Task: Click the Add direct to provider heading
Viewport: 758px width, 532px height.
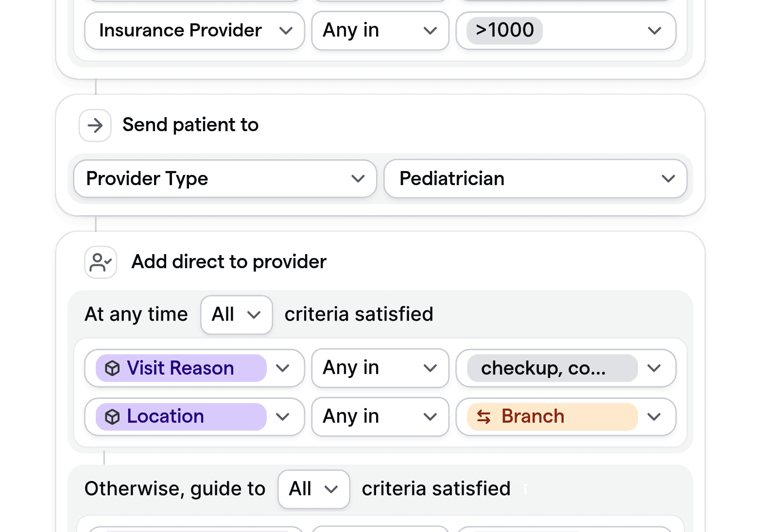Action: [x=228, y=262]
